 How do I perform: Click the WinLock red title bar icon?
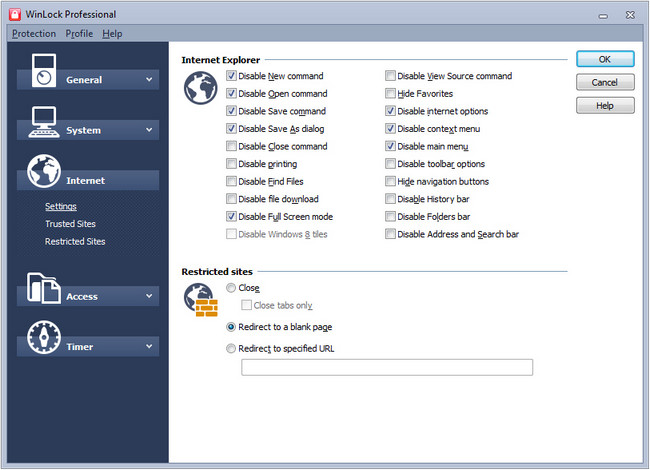(14, 14)
